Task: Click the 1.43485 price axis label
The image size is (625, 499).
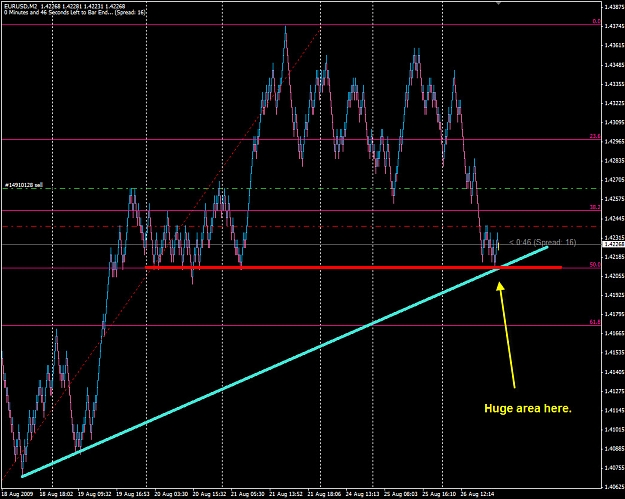Action: (x=614, y=65)
